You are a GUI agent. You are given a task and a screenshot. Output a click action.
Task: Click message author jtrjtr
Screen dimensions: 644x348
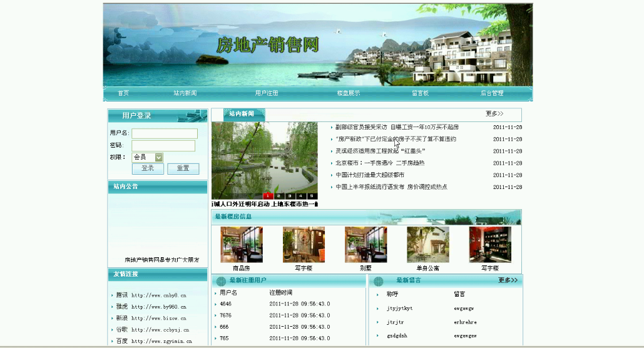pos(395,322)
